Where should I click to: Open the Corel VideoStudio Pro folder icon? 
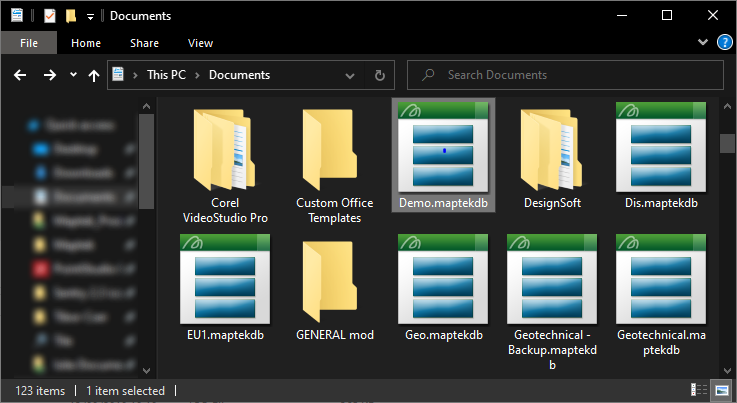click(x=225, y=150)
